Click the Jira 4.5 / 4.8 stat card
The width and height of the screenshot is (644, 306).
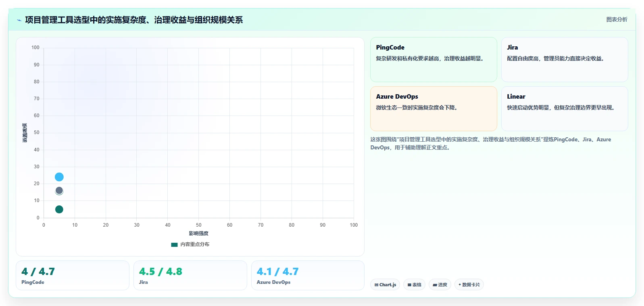(x=190, y=275)
